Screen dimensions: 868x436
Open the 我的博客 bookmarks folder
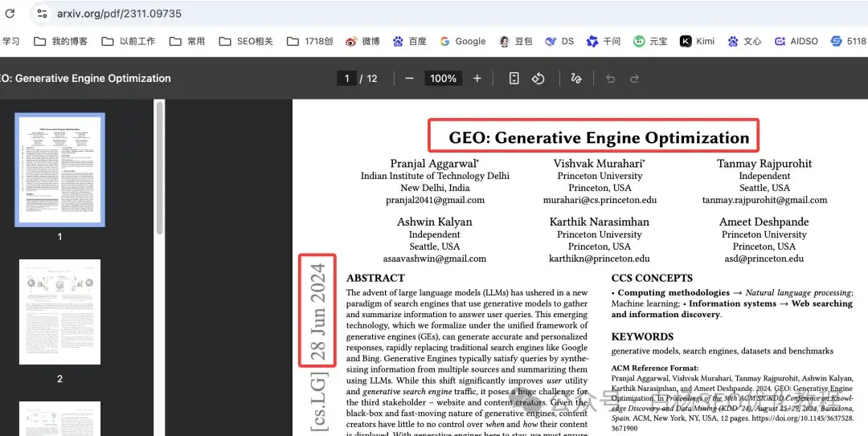click(61, 41)
